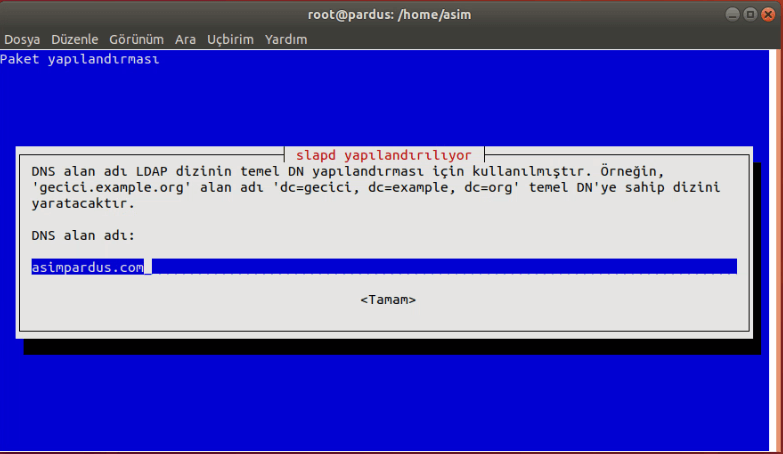The image size is (783, 454).
Task: Open the Ara menu
Action: pos(185,39)
